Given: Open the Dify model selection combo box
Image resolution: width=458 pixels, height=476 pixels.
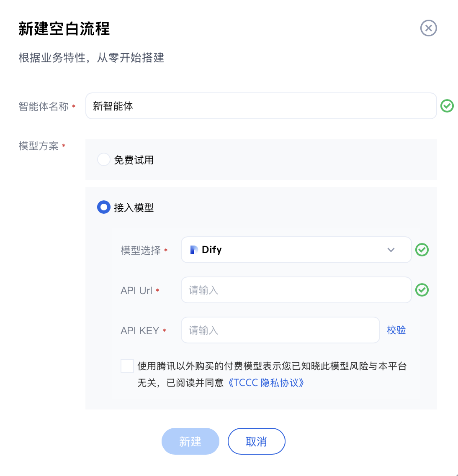Looking at the screenshot, I should [x=296, y=250].
